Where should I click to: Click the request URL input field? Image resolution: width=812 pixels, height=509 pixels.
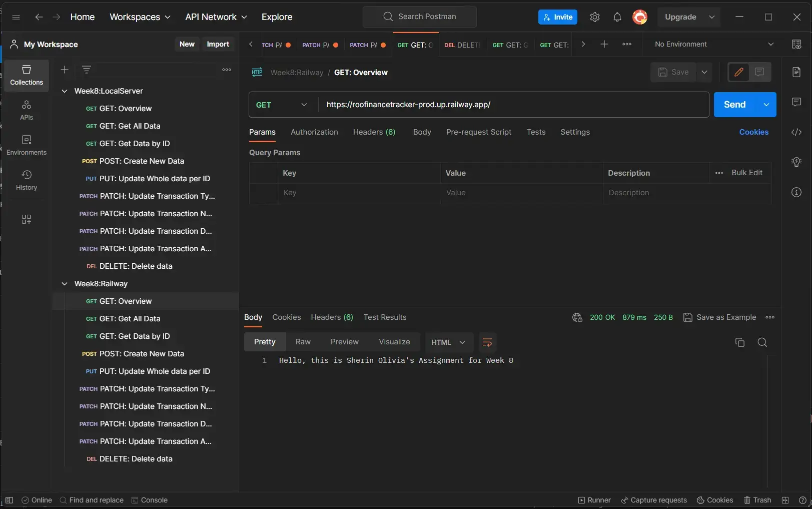pyautogui.click(x=513, y=105)
